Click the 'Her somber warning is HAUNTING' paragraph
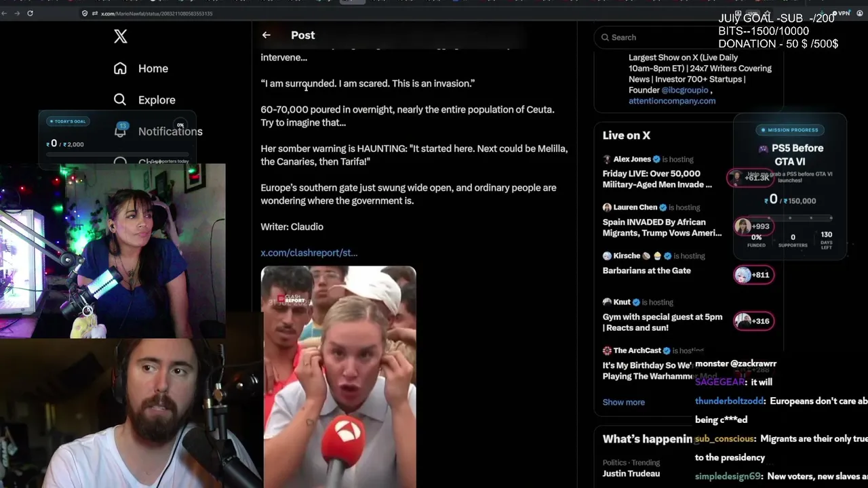This screenshot has width=868, height=488. [x=414, y=155]
